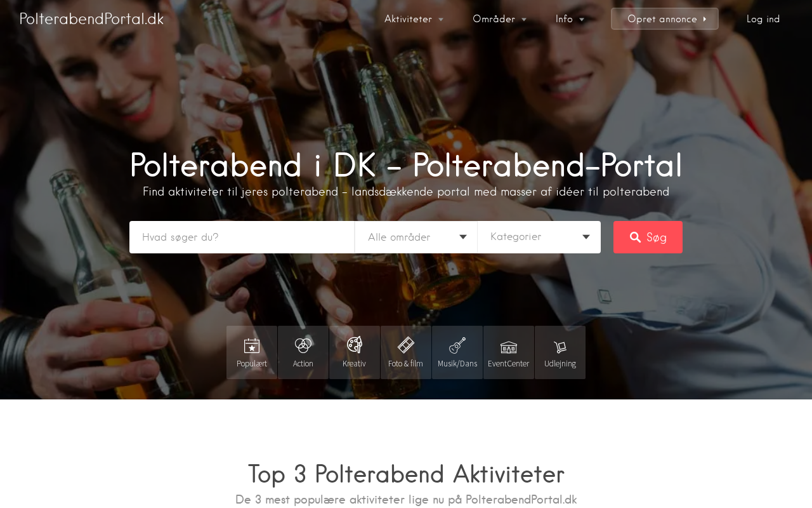Screen dimensions: 812x508
Task: Go to PolterabendPortal.dk home logo
Action: coord(91,19)
